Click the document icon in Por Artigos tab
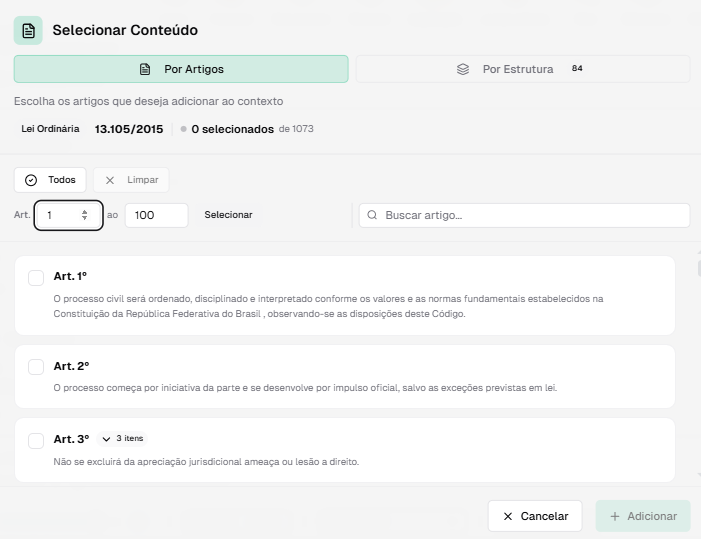 pos(145,69)
